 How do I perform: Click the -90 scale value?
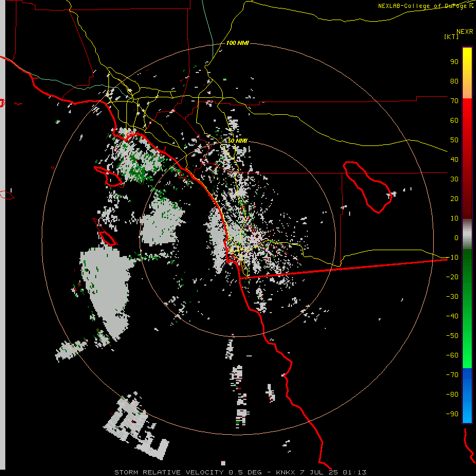click(452, 414)
